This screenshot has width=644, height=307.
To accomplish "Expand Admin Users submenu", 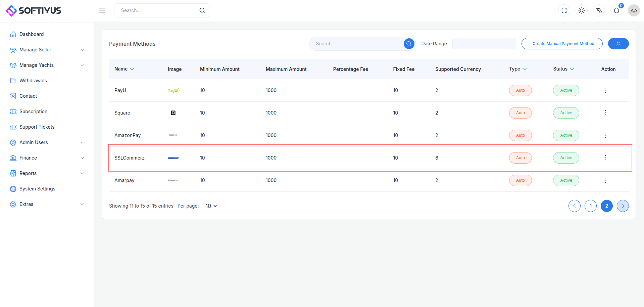I will coord(47,142).
